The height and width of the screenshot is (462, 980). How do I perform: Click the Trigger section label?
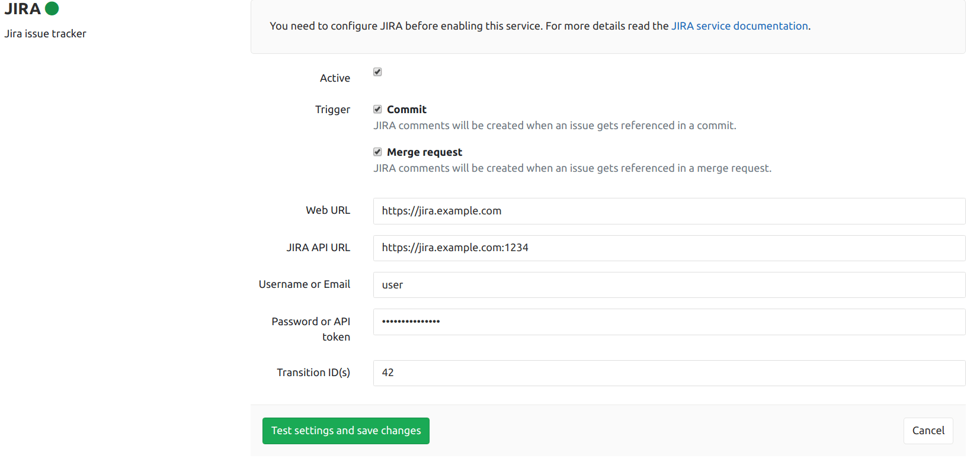point(332,109)
